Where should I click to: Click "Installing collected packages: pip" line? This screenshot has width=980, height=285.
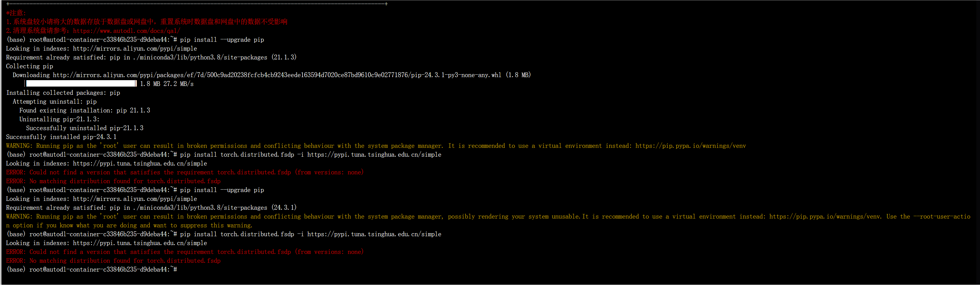[x=63, y=93]
